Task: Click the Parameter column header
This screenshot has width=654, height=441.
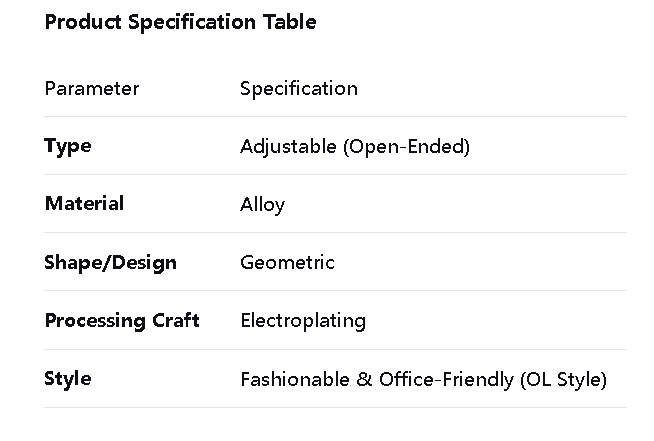Action: (92, 88)
